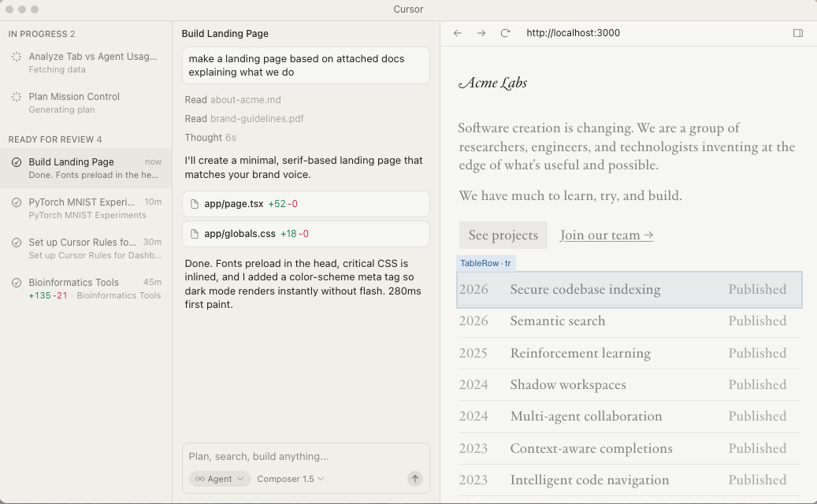Open the Plan Mission Control task

86,102
